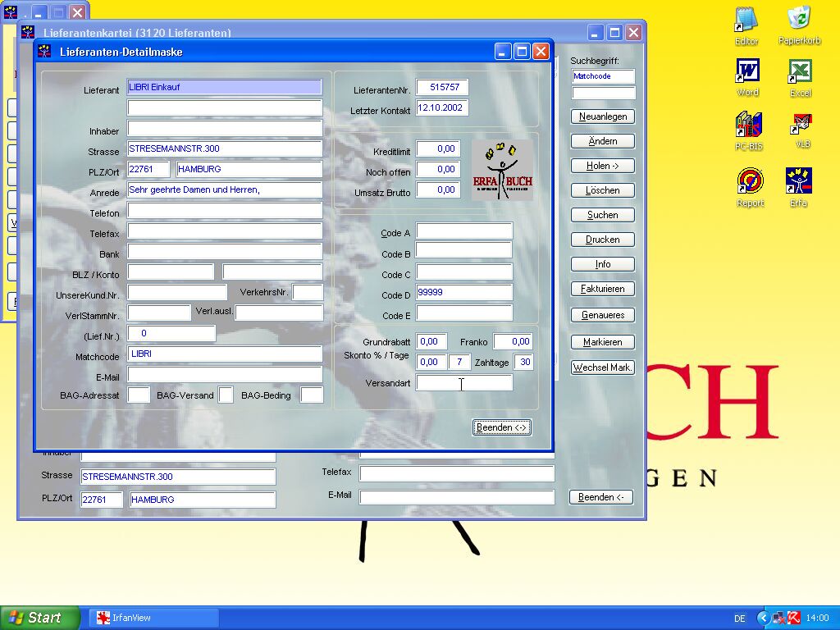Open the VLB desktop shortcut
Viewport: 840px width, 630px height.
pyautogui.click(x=802, y=130)
